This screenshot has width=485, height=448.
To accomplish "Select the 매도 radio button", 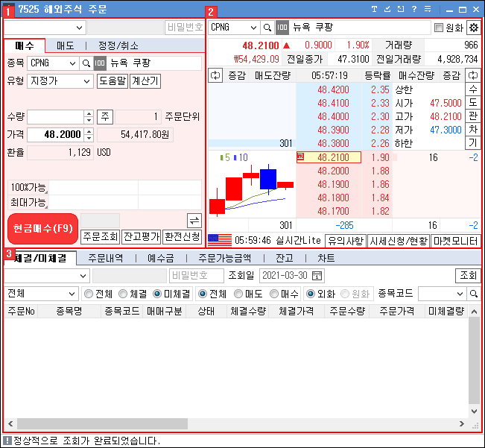I will click(x=238, y=294).
